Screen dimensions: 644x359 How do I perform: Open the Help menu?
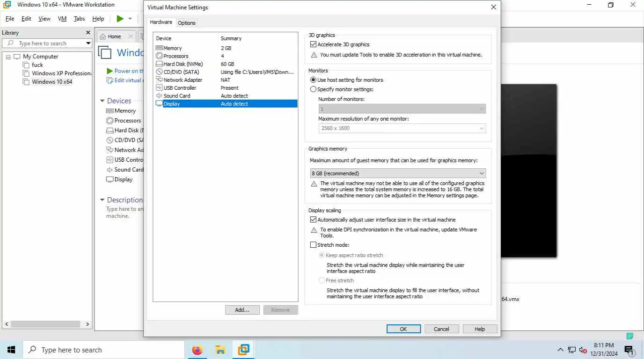click(98, 19)
